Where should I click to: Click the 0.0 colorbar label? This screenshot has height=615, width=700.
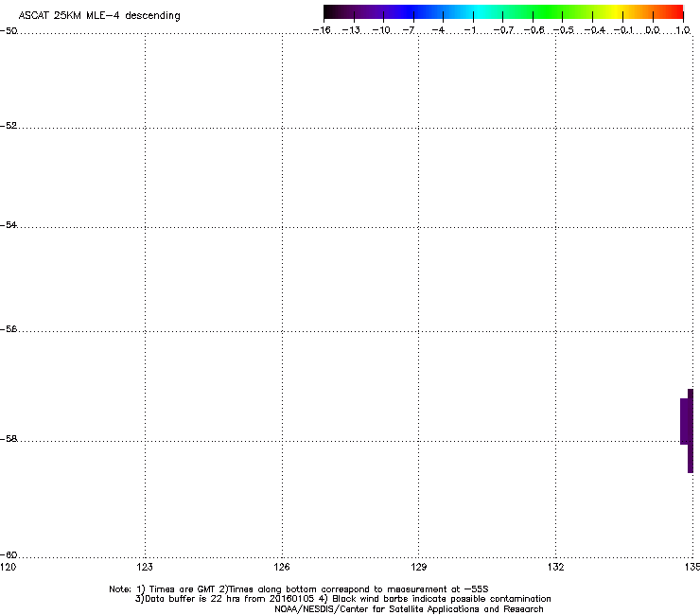653,30
